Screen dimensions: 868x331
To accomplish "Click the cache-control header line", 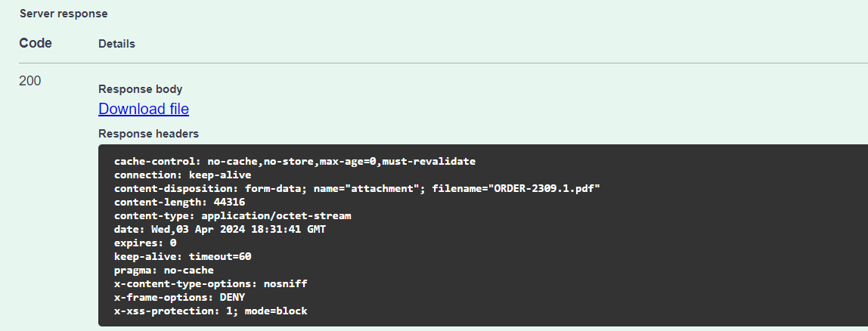I will point(295,162).
